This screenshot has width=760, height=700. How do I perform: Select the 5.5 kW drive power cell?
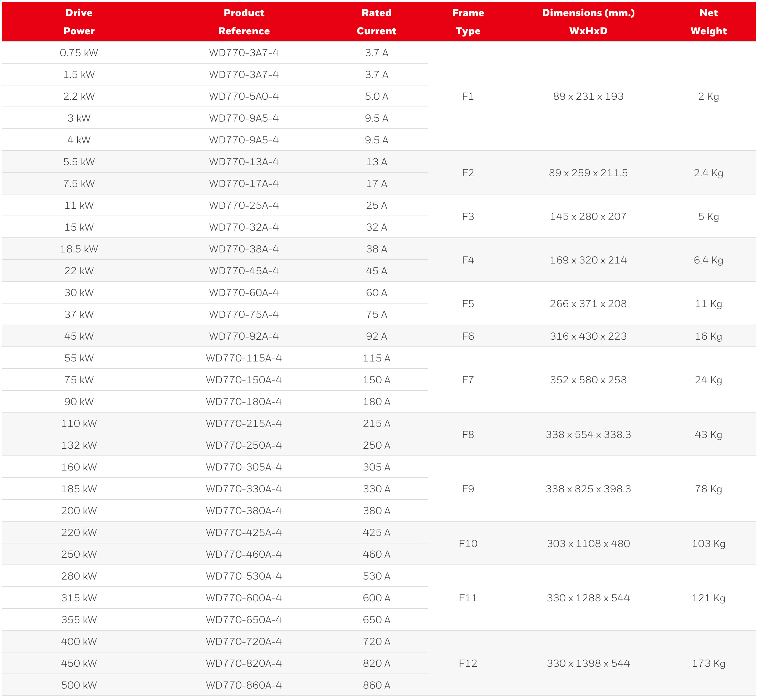coord(79,162)
